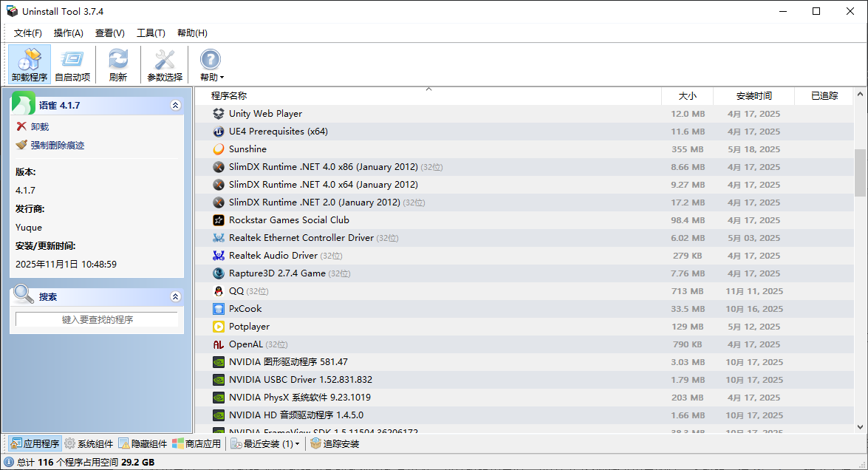Viewport: 868px width, 470px height.
Task: Click the 键入要查找的程序 search field
Action: [x=97, y=320]
